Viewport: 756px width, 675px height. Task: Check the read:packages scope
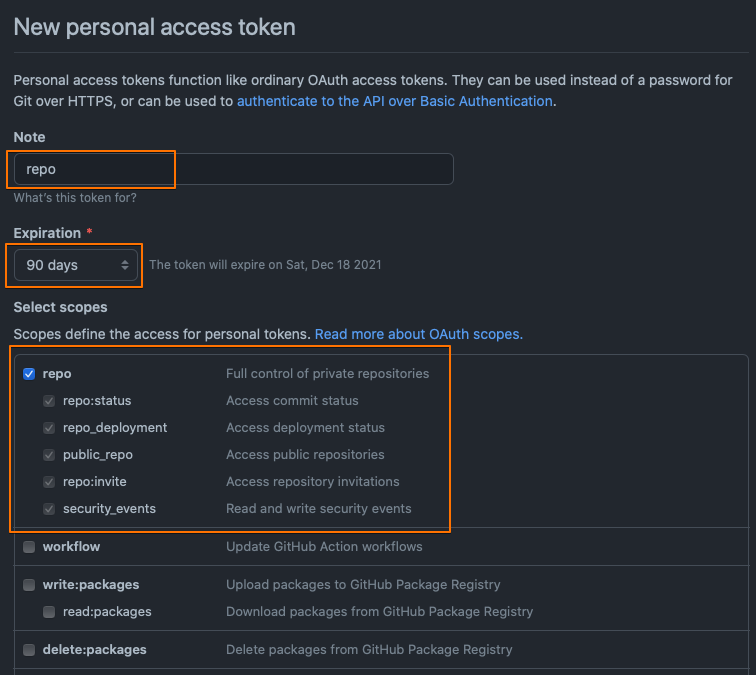tap(49, 612)
